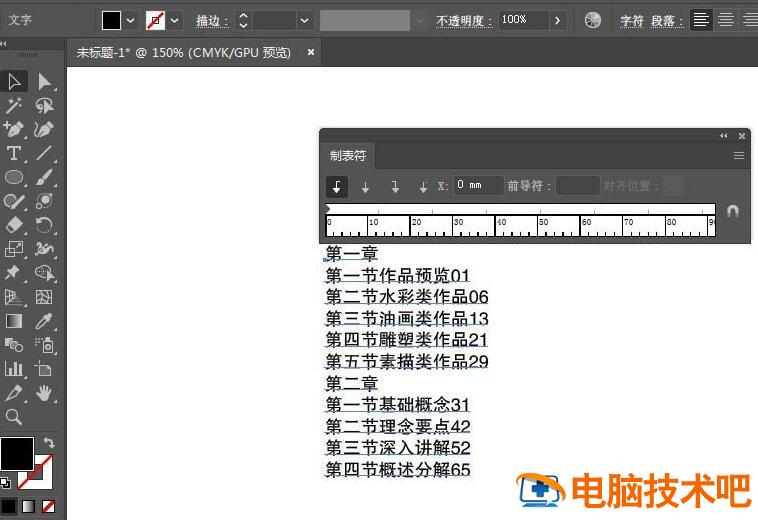Choose the Symbol Sprayer tool
758x520 pixels.
click(x=45, y=345)
